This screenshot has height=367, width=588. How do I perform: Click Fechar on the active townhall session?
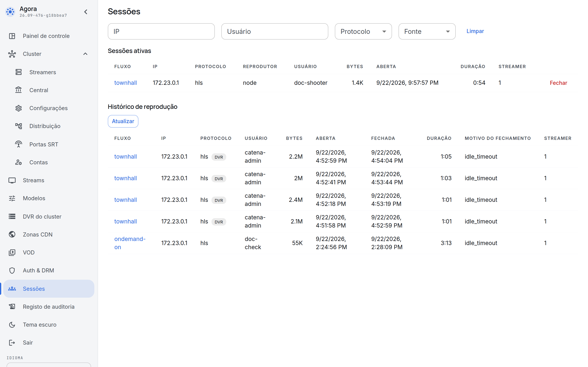pos(558,83)
